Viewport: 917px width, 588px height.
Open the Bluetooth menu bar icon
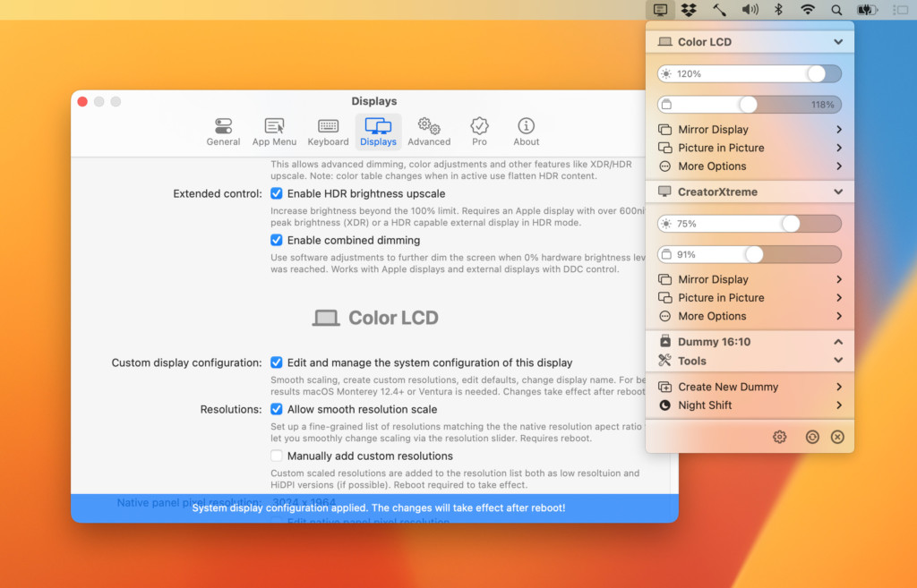[x=778, y=9]
